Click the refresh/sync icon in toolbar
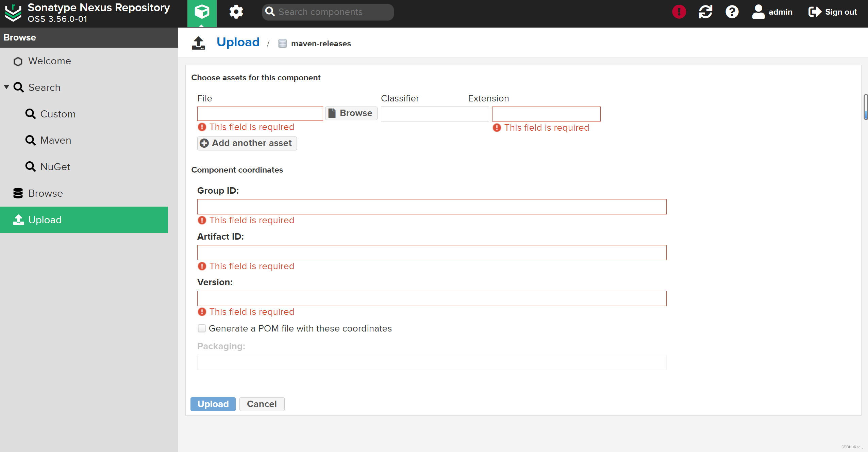Viewport: 868px width, 452px height. tap(705, 12)
